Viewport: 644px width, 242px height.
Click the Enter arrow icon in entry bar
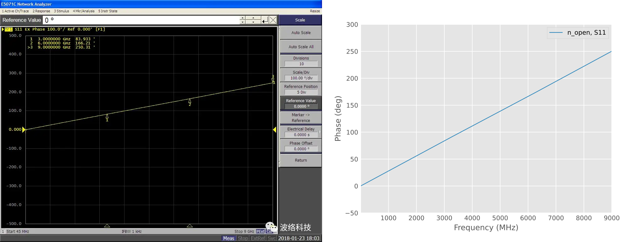(265, 20)
